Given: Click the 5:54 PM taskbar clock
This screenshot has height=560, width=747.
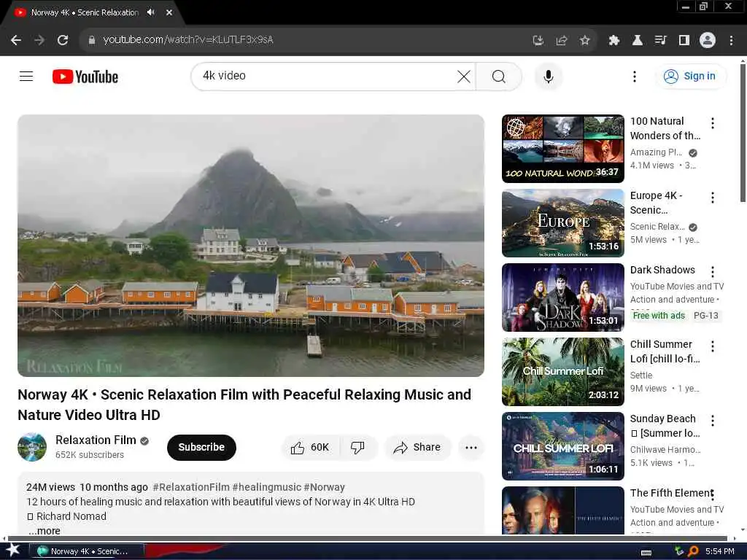Looking at the screenshot, I should tap(720, 551).
